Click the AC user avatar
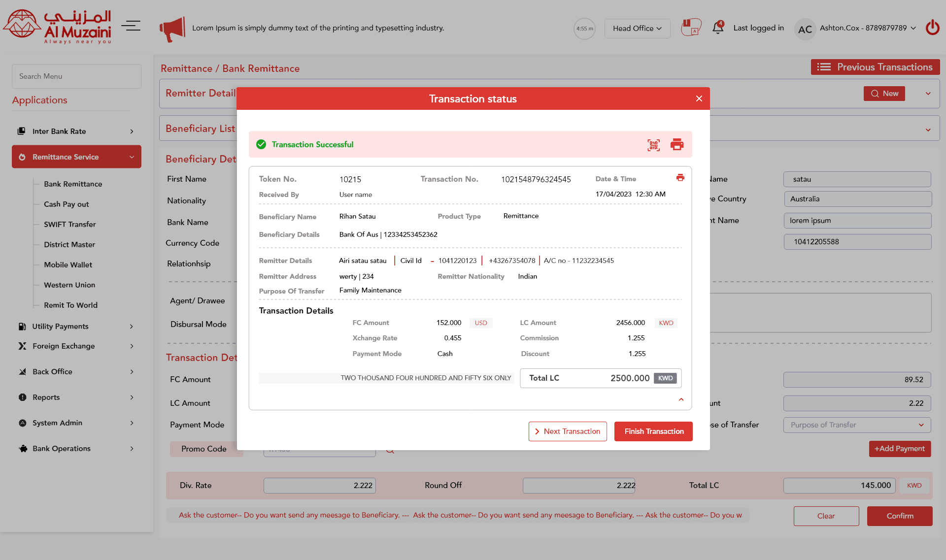946x560 pixels. (x=805, y=30)
